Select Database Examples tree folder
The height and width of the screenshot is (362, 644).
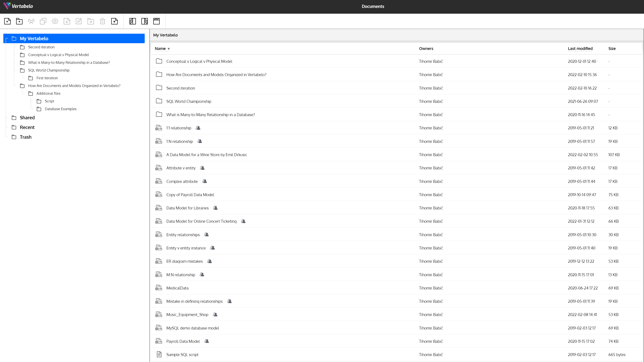pos(60,109)
